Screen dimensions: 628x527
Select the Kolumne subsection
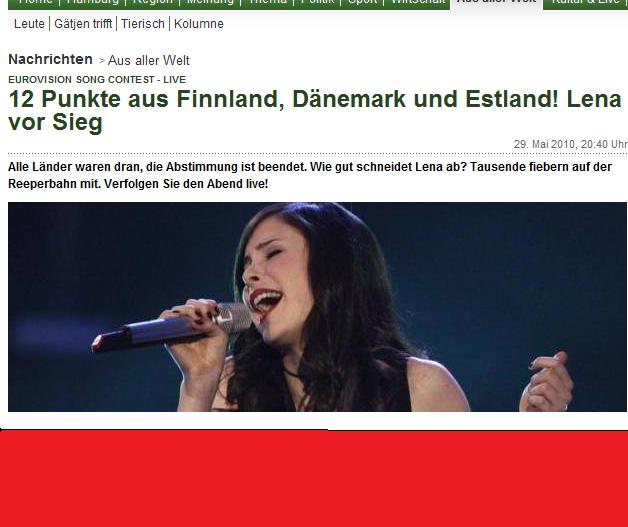pyautogui.click(x=199, y=24)
